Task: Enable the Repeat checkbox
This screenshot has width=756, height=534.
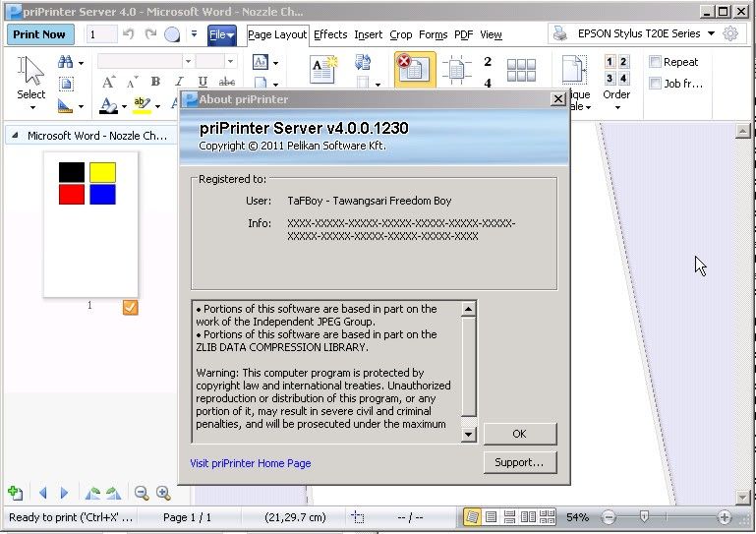Action: pos(655,62)
